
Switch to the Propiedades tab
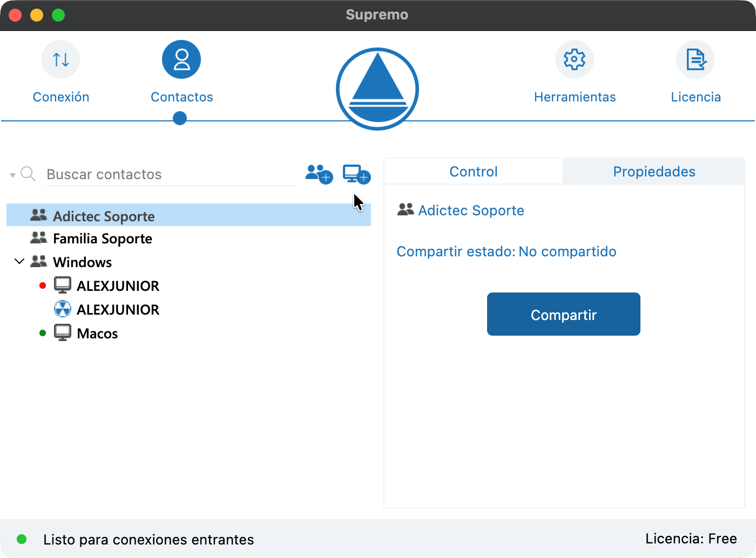[x=654, y=172]
